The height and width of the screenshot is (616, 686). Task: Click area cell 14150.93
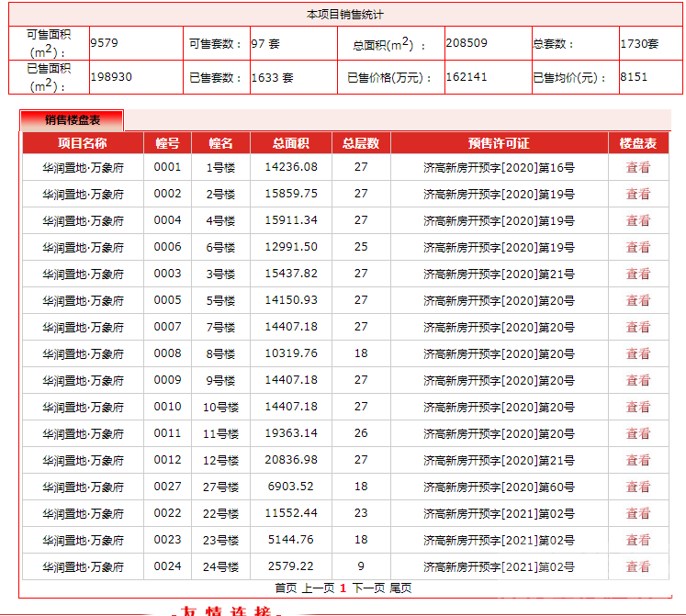(291, 300)
